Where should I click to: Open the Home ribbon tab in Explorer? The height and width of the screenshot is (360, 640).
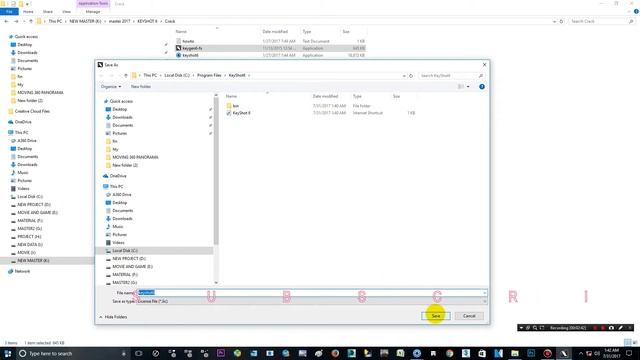click(x=28, y=12)
